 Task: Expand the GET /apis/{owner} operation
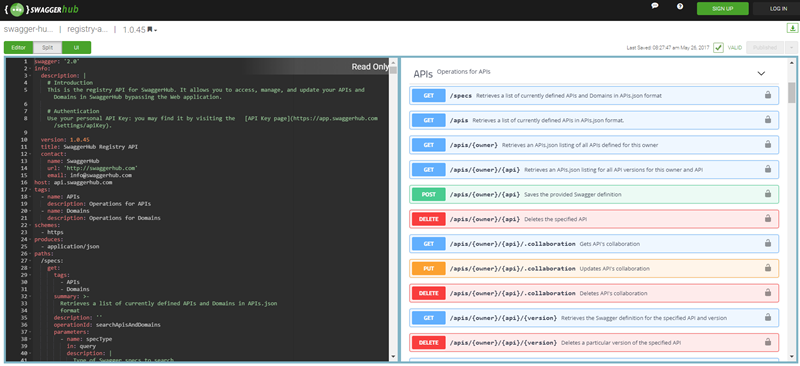click(594, 144)
